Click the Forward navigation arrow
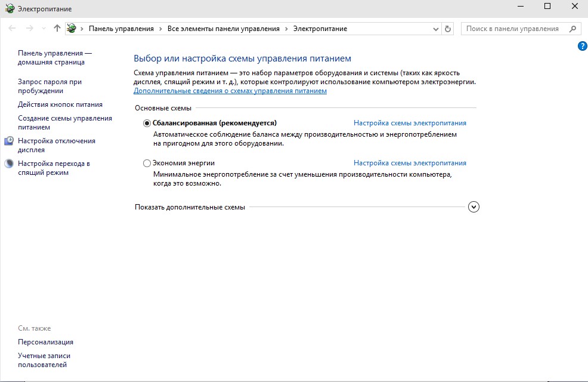 click(x=30, y=29)
